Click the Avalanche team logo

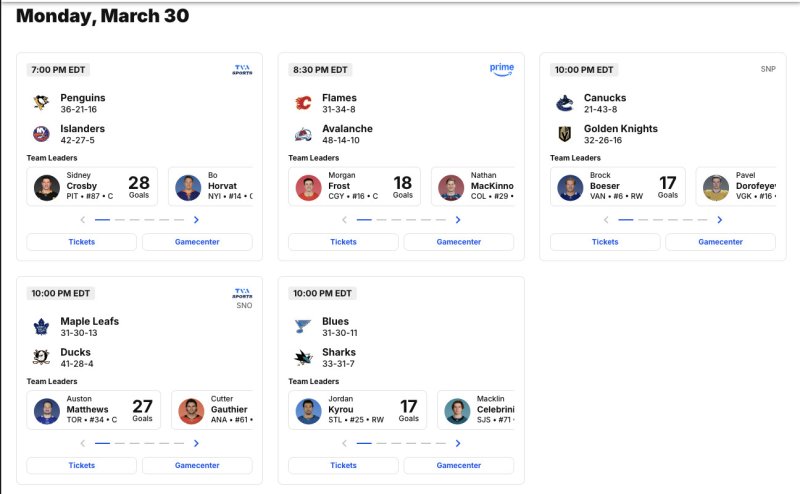[303, 134]
